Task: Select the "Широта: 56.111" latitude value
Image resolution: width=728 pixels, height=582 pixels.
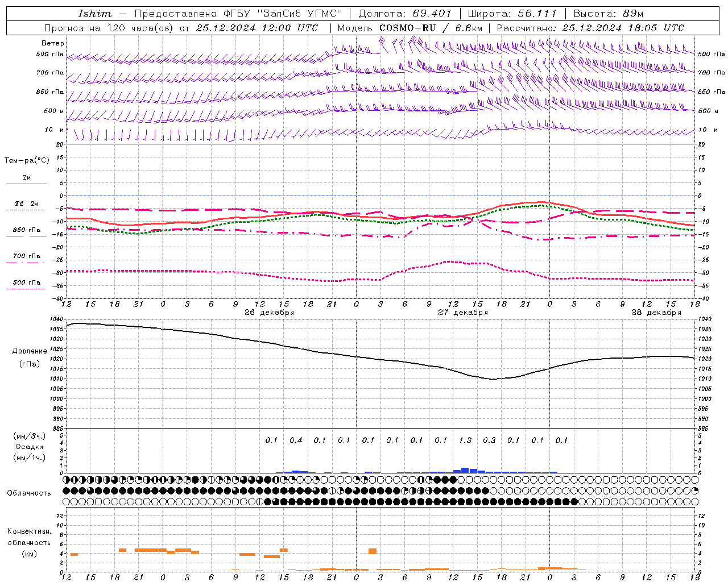Action: pos(512,13)
